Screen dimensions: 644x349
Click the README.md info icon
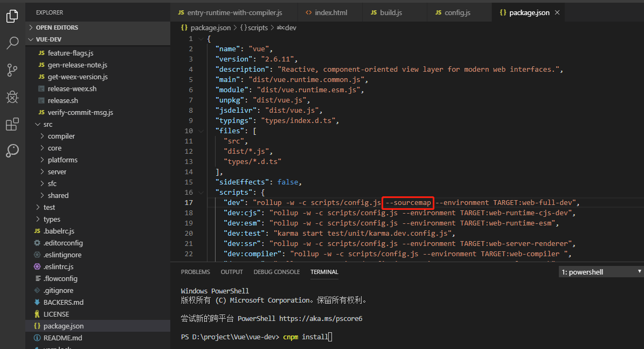37,338
